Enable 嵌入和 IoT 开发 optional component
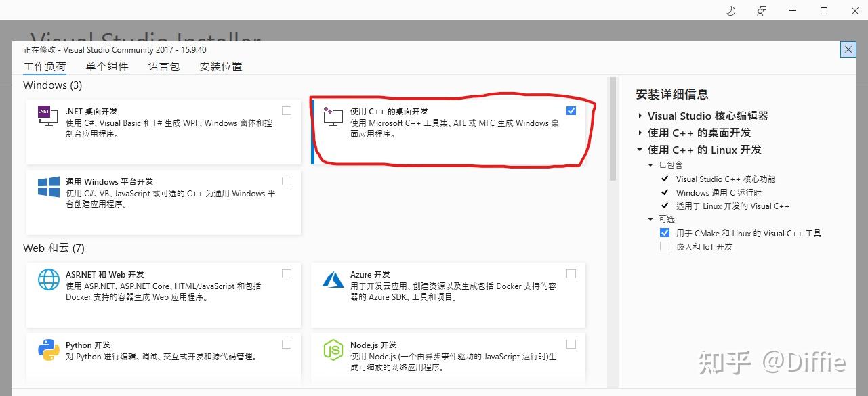Screen dimensions: 868x396 click(x=665, y=246)
